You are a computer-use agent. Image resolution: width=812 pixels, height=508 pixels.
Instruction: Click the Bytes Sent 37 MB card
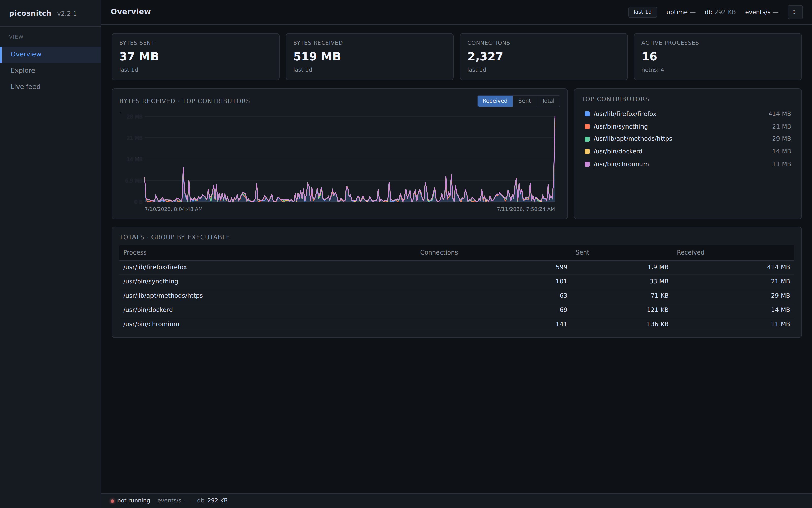point(195,56)
